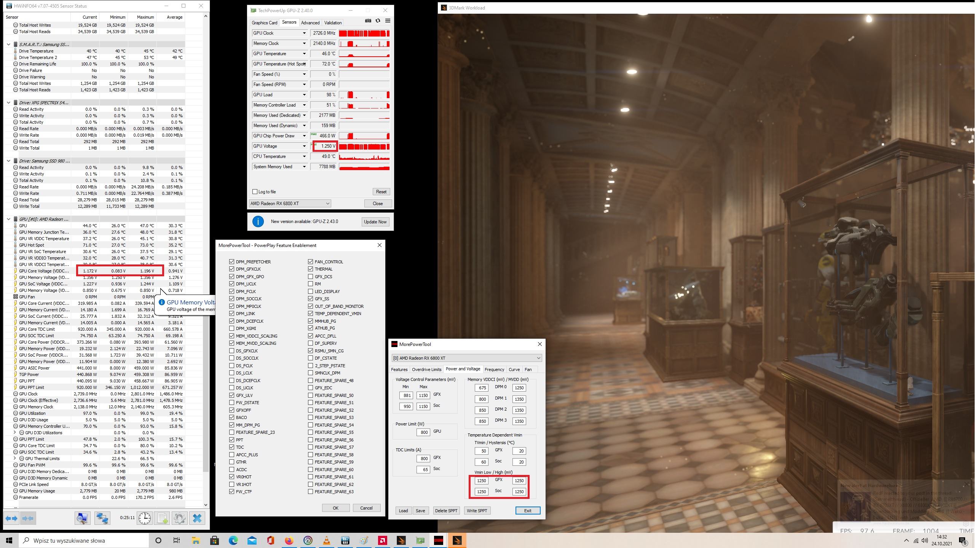Open GPU-Z hamburger menu icon

pos(388,21)
